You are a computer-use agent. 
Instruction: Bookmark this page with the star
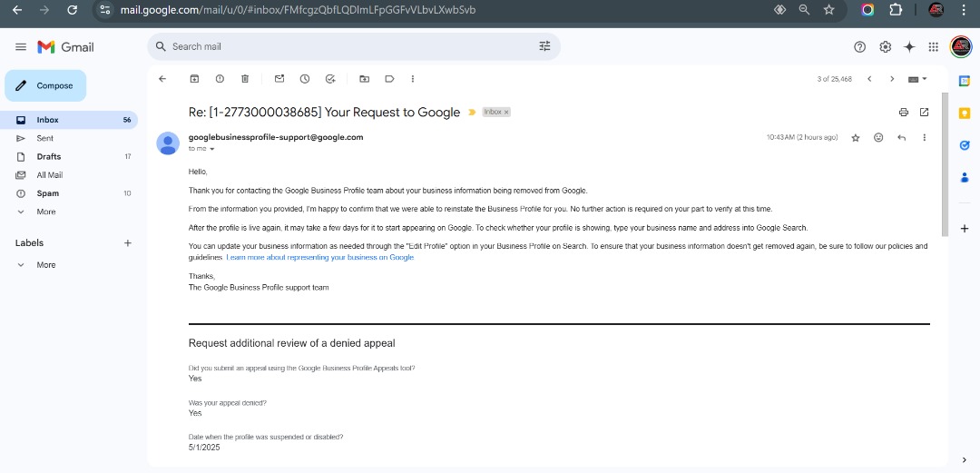(x=828, y=10)
